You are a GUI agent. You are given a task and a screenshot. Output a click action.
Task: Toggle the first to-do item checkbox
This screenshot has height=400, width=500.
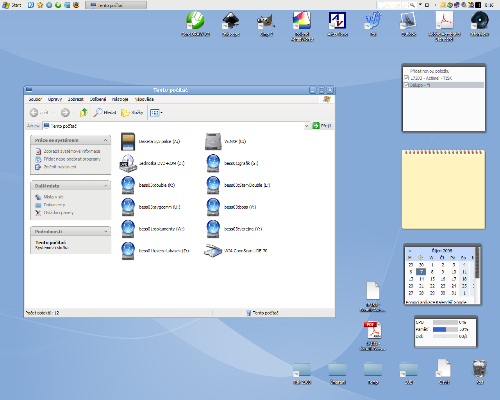pyautogui.click(x=406, y=78)
